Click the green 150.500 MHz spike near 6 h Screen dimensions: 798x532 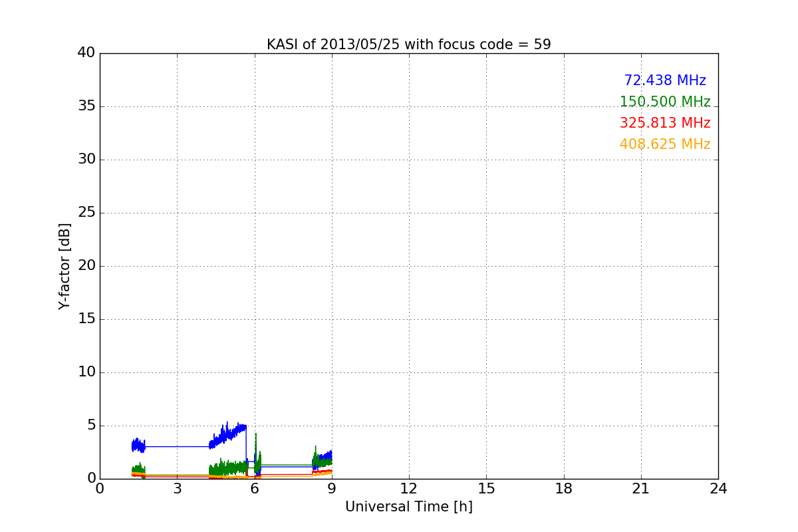[x=256, y=452]
